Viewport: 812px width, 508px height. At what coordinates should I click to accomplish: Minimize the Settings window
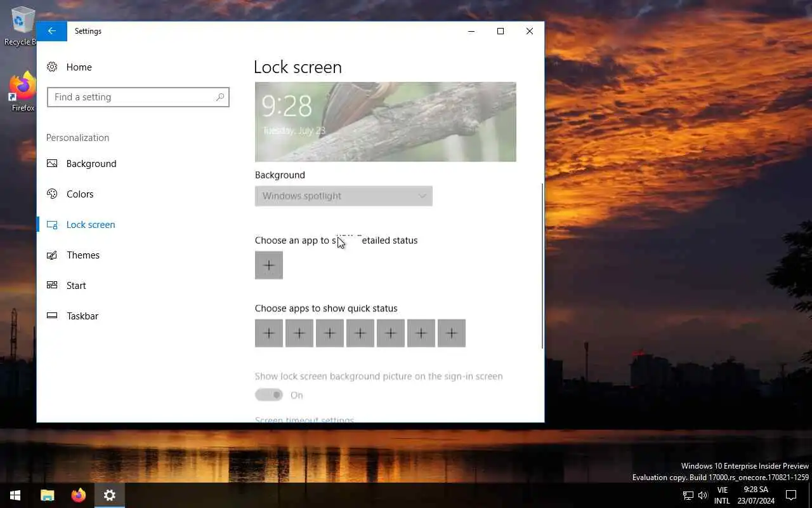471,31
